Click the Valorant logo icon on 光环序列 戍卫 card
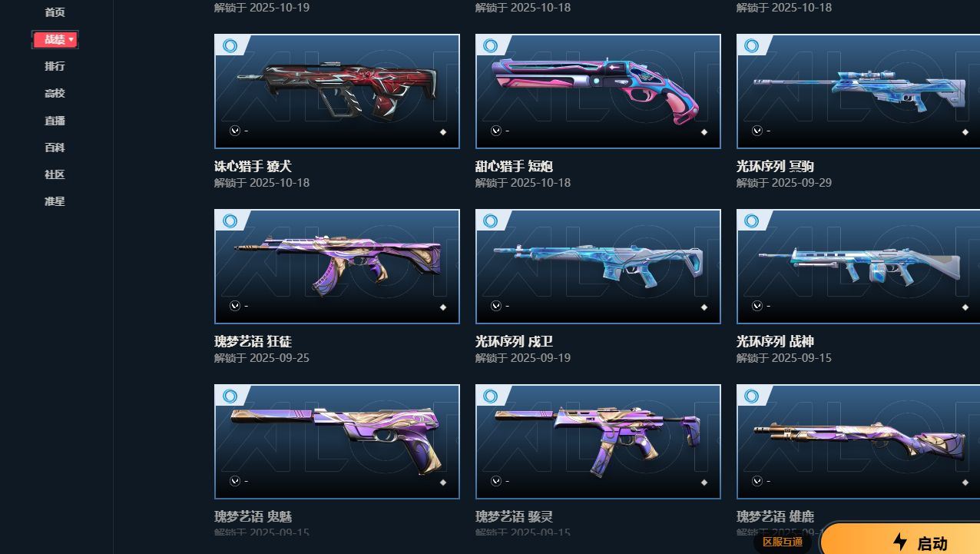 pos(496,306)
